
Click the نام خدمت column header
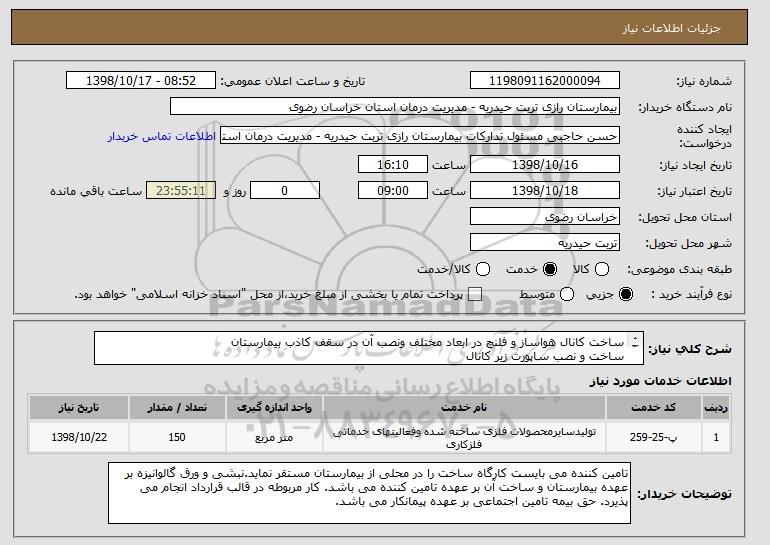(464, 408)
